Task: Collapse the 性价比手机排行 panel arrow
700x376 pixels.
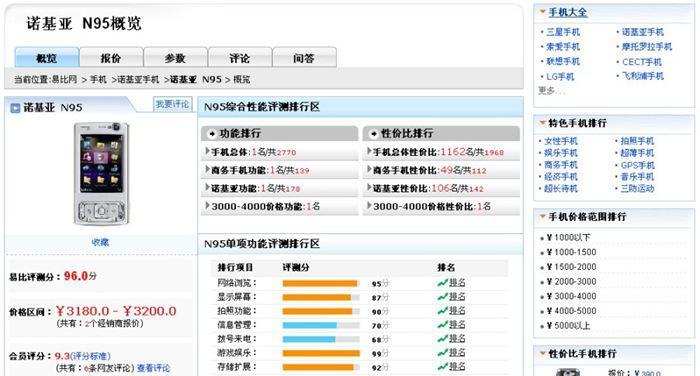Action: click(543, 353)
